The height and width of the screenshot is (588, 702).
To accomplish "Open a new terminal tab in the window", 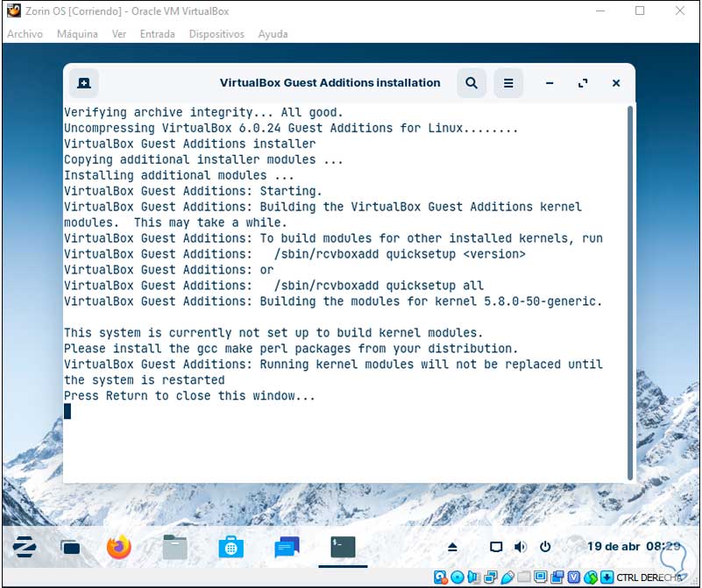I will pos(84,83).
